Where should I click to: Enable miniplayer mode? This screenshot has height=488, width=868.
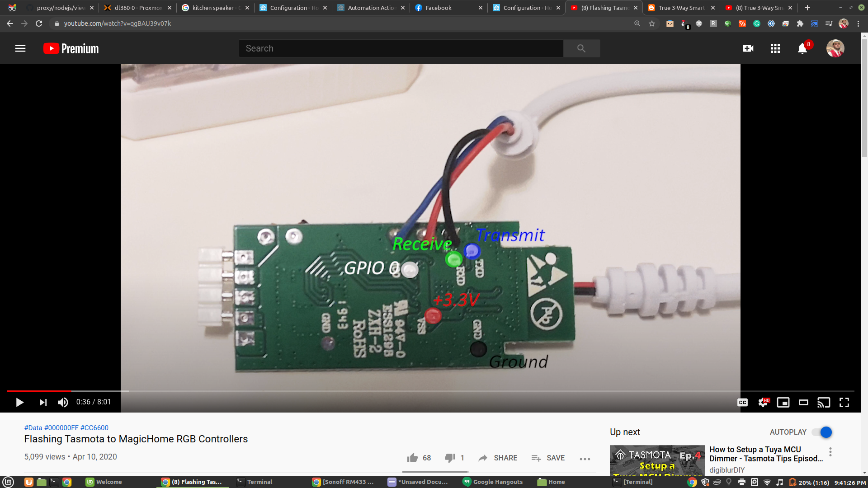tap(783, 402)
